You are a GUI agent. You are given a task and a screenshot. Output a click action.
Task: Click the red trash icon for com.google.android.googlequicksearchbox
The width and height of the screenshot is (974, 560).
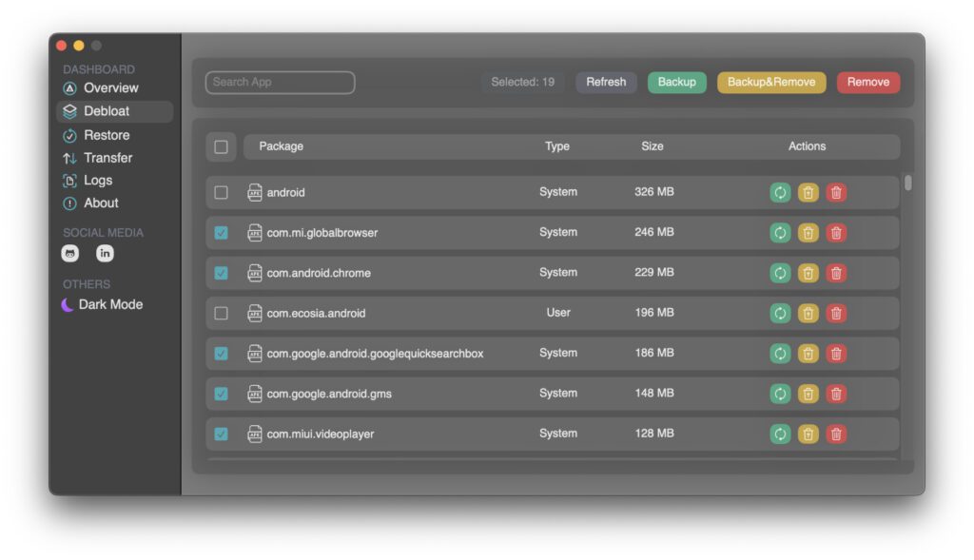click(836, 354)
